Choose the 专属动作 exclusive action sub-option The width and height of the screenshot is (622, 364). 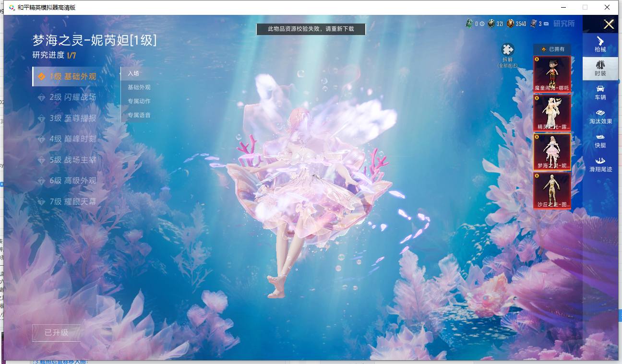(139, 101)
